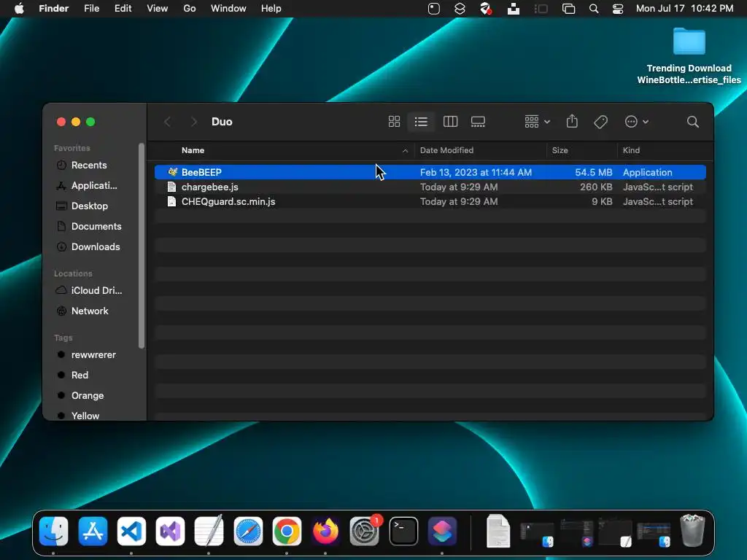Switch Finder to list view
The width and height of the screenshot is (747, 560).
421,122
